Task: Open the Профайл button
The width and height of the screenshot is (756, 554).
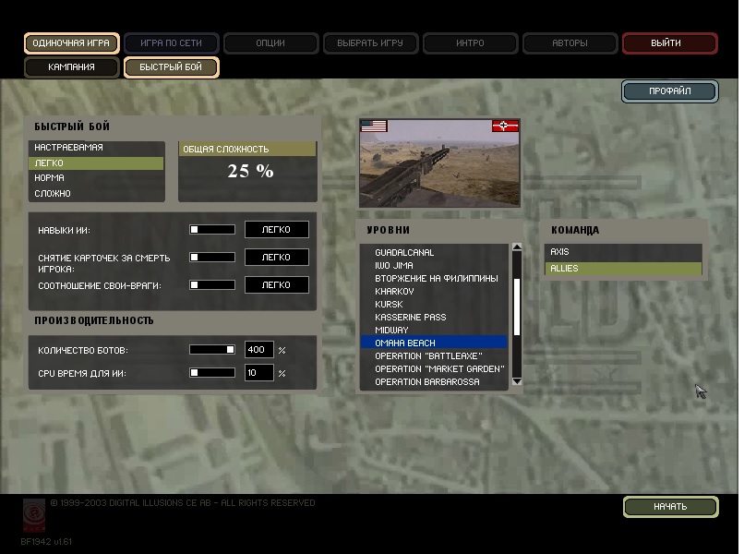Action: click(x=670, y=91)
